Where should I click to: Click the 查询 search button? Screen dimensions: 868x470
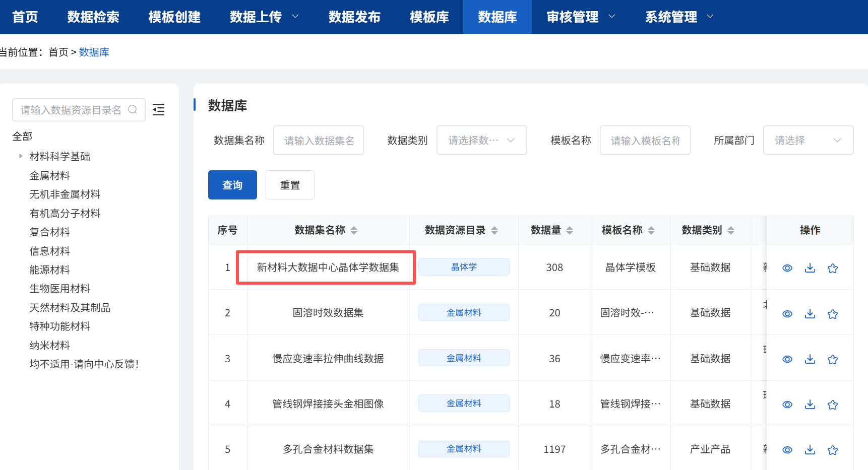232,185
